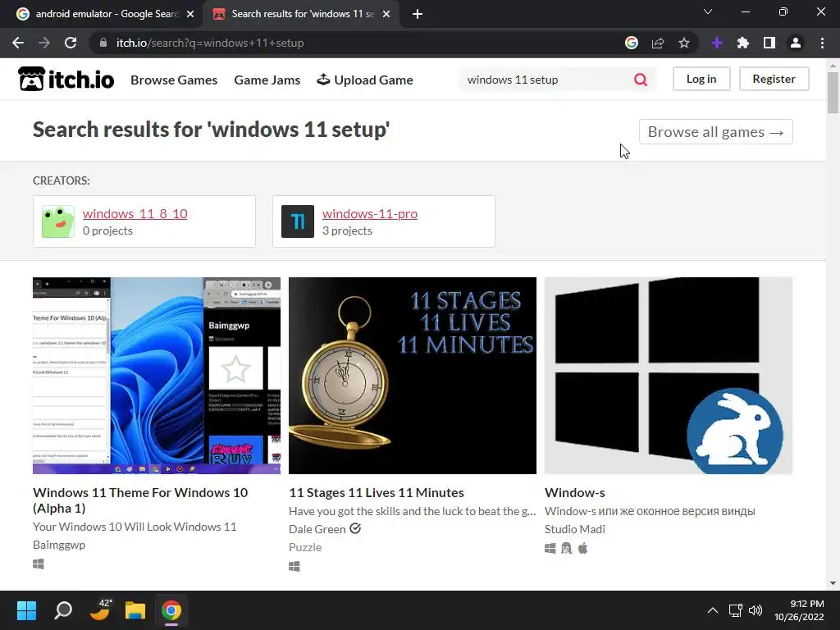Screen dimensions: 840x630
Task: Click the Window-s black logo thumbnail
Action: 669,376
